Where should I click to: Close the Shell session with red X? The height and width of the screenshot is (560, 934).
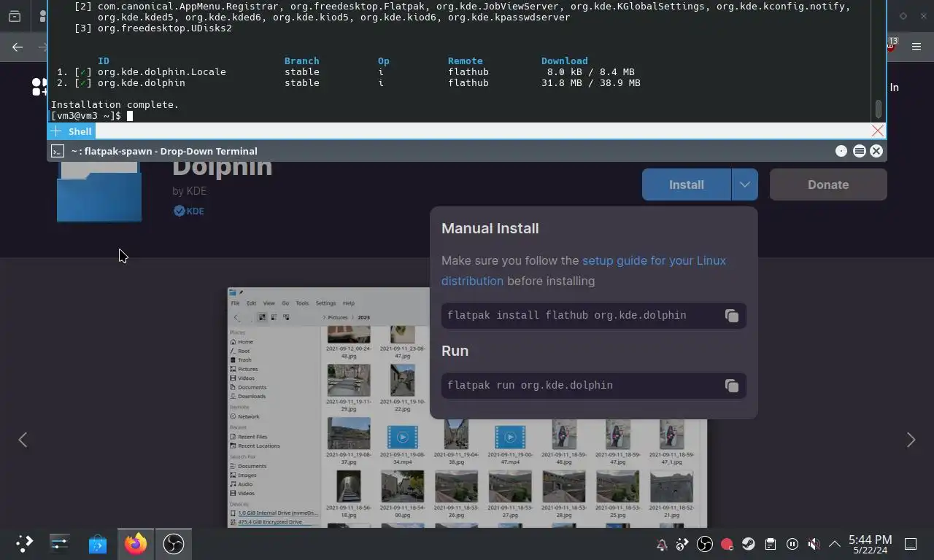coord(878,131)
